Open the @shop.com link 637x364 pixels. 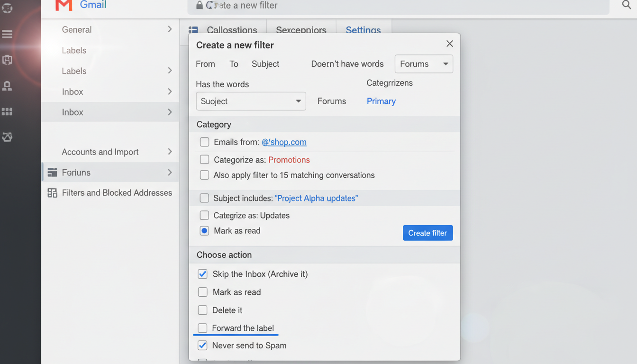tap(284, 142)
